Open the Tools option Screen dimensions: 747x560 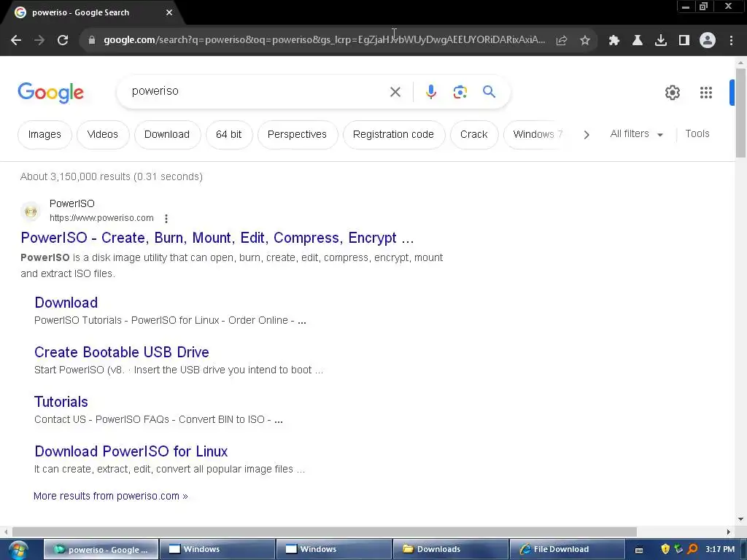(x=697, y=134)
